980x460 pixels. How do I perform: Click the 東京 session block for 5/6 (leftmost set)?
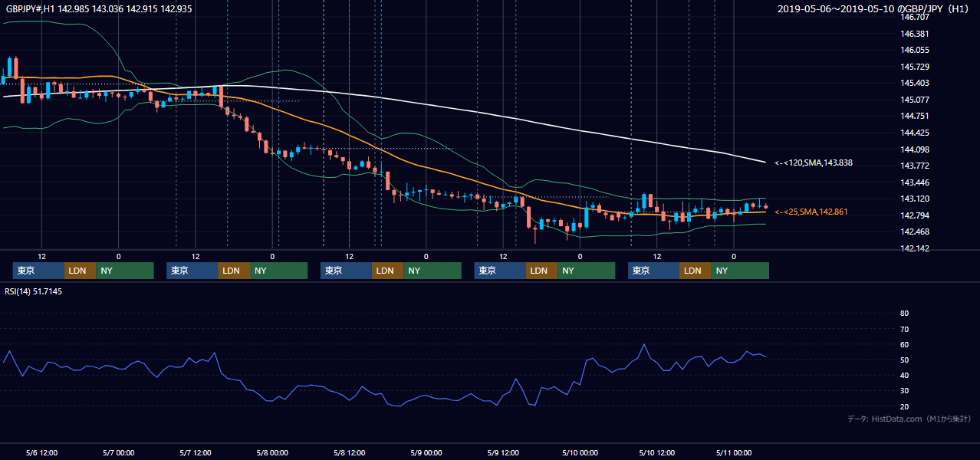[x=38, y=271]
